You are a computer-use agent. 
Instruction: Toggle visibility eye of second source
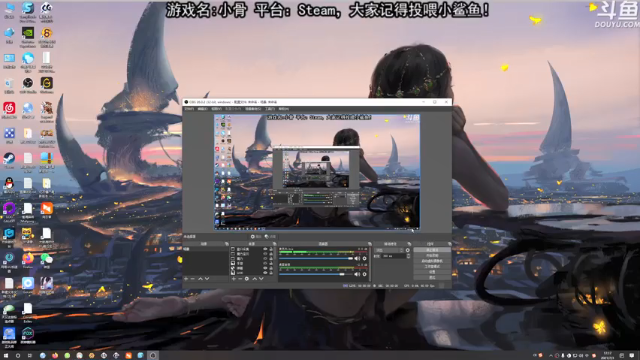pyautogui.click(x=265, y=254)
